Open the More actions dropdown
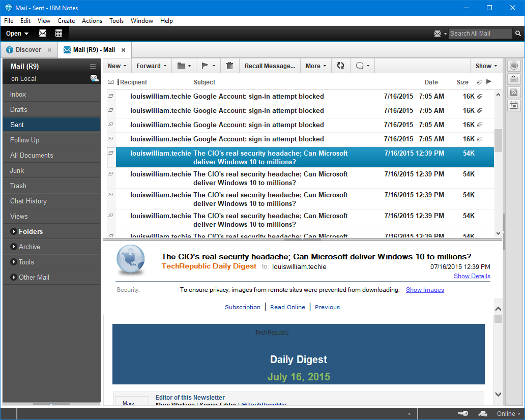The width and height of the screenshot is (525, 420). click(316, 66)
